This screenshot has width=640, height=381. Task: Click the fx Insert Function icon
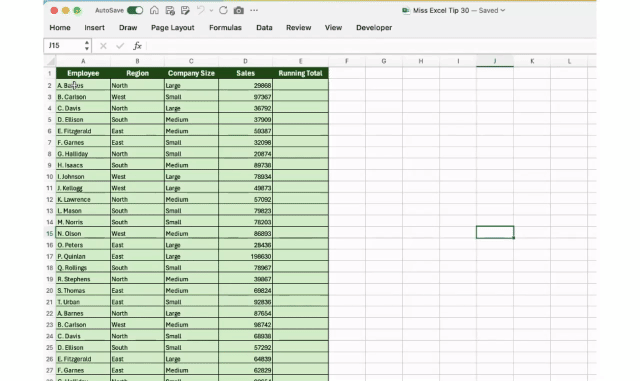point(137,46)
